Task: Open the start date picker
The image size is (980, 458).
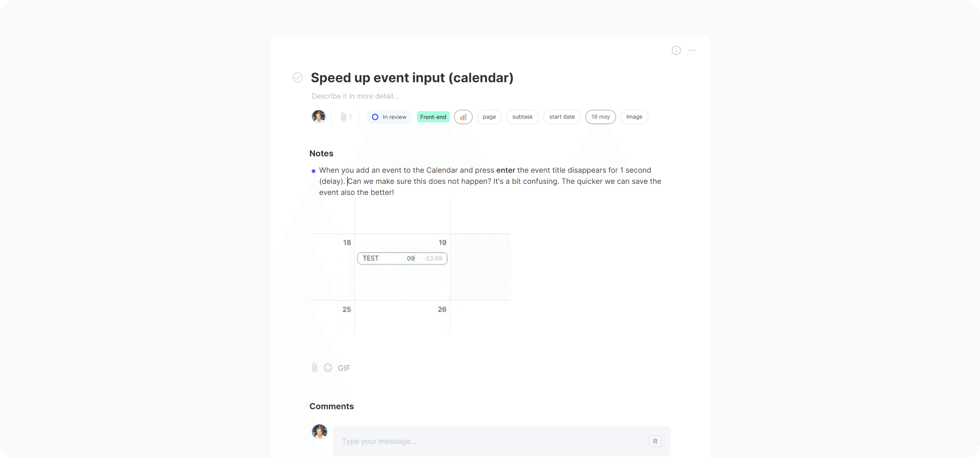Action: pyautogui.click(x=562, y=117)
